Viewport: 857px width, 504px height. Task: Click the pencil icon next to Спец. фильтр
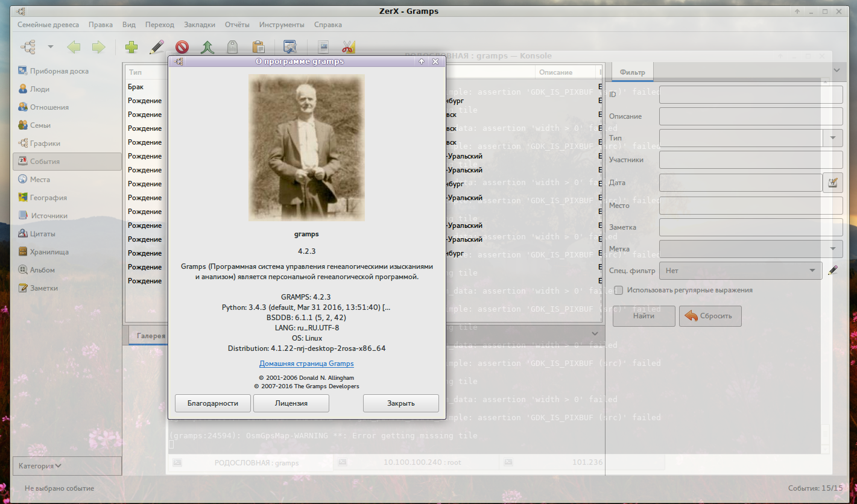coord(833,271)
